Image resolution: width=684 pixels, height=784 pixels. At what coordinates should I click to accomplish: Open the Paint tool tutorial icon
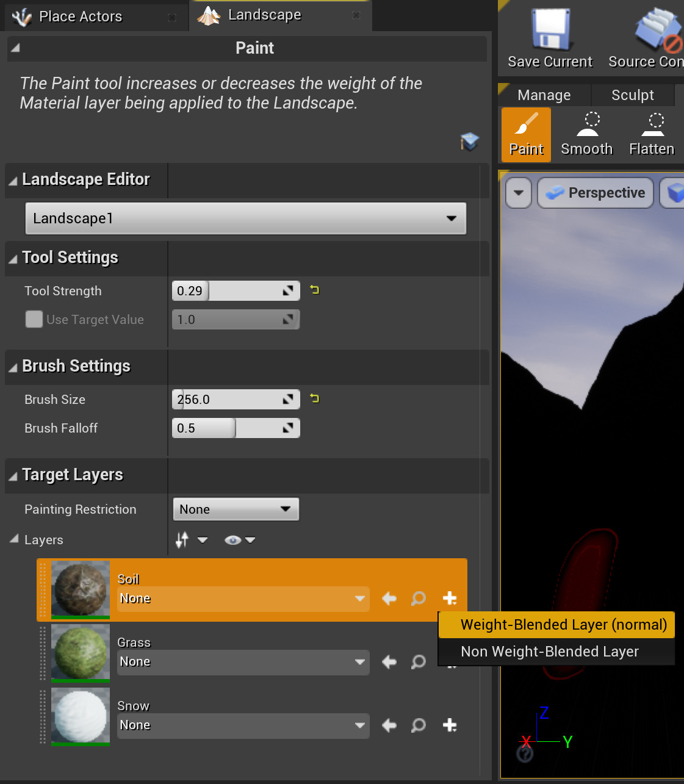(x=469, y=142)
